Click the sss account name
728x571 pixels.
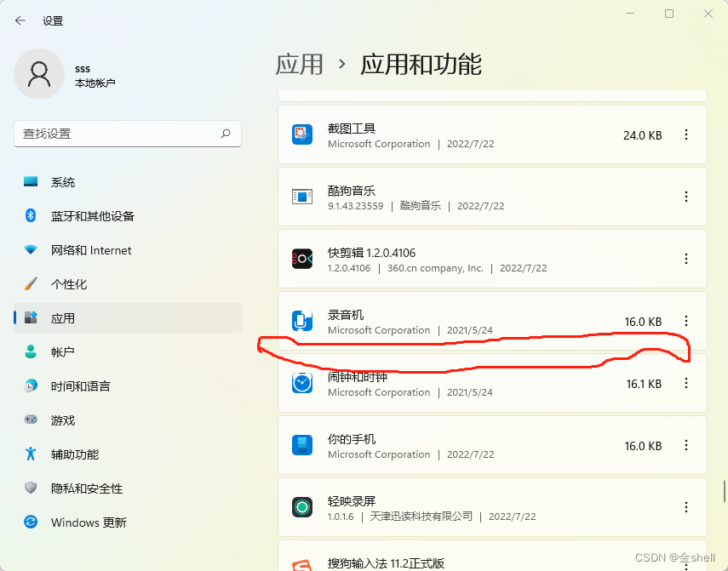pyautogui.click(x=83, y=69)
